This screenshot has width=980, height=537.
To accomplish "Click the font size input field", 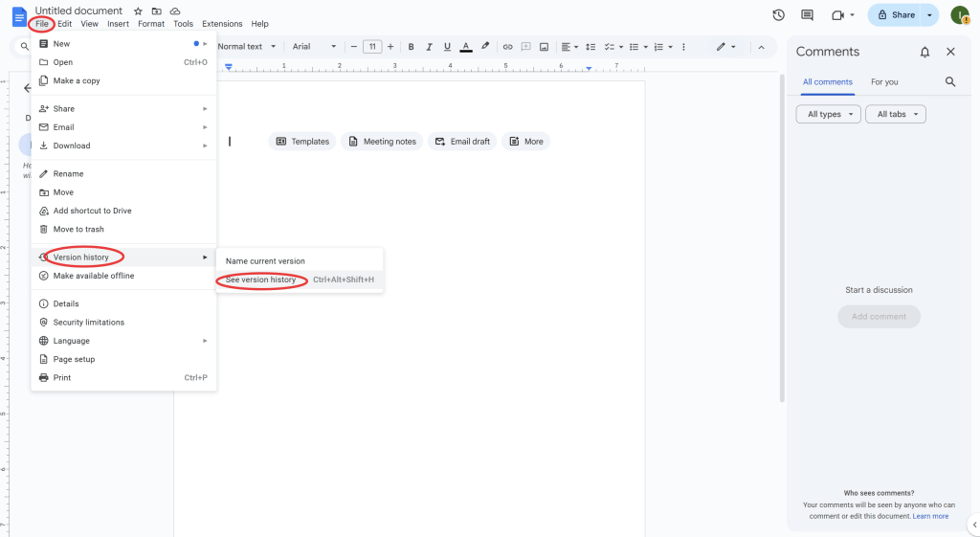I will 372,47.
